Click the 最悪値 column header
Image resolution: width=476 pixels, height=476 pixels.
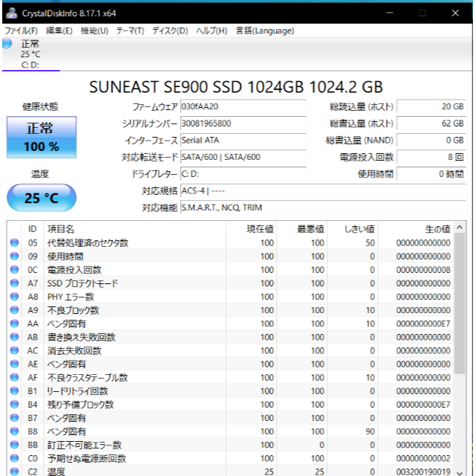tap(301, 229)
